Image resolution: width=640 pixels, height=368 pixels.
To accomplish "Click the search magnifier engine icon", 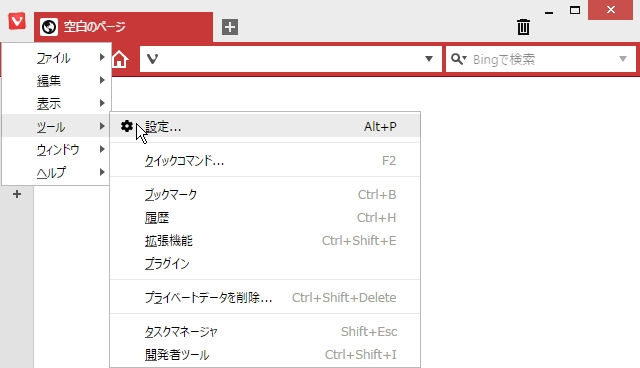I will click(458, 59).
